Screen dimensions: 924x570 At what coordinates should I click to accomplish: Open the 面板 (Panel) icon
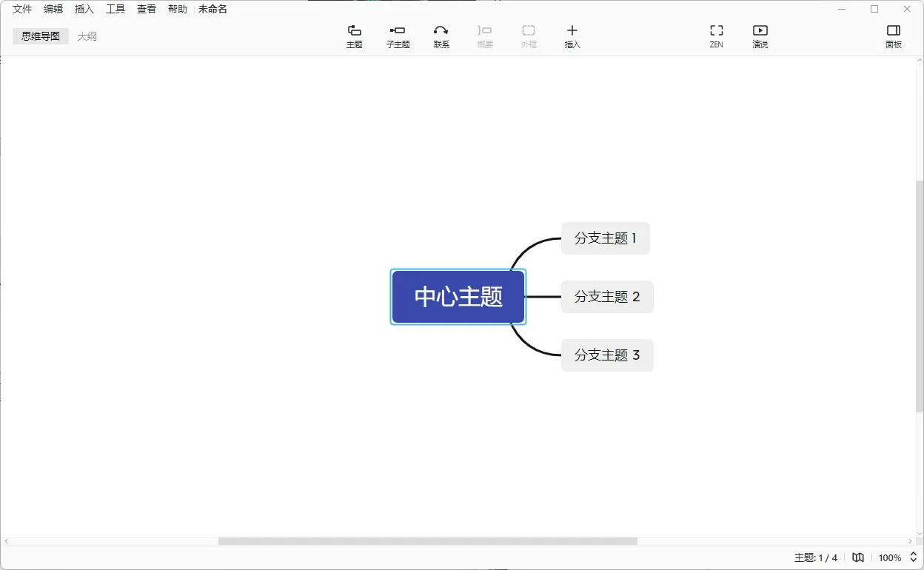(894, 35)
